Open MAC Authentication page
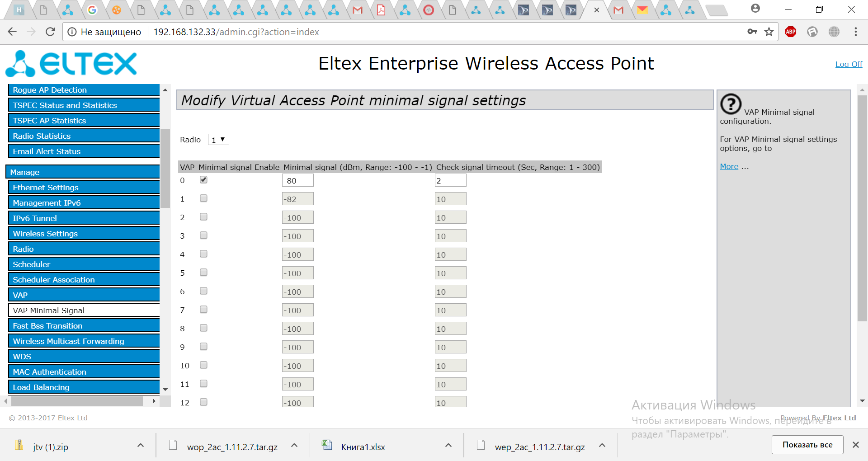Screen dimensions: 868x461 pos(84,372)
